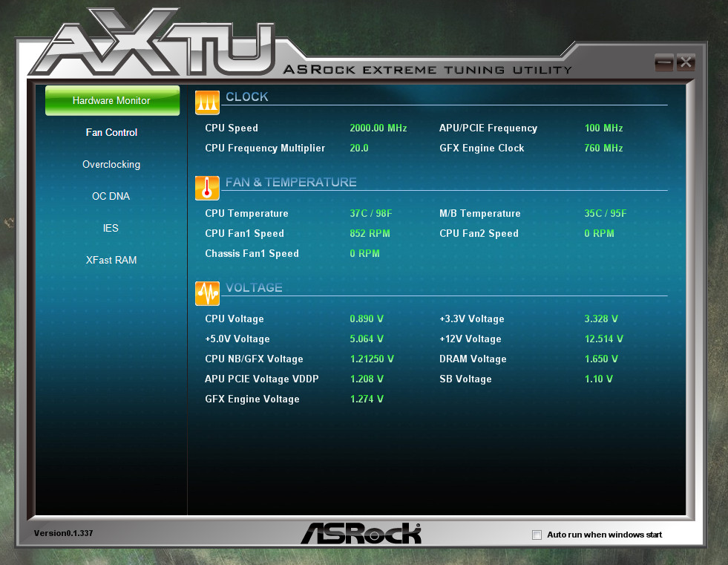Select the CPU Speed label

point(232,128)
